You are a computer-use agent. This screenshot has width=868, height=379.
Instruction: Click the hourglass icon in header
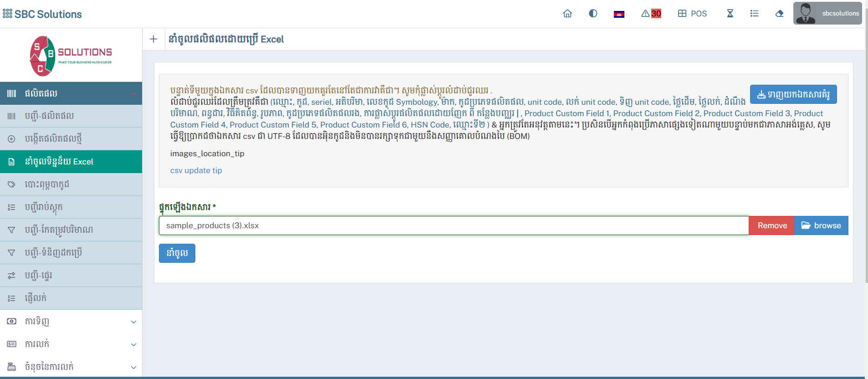730,14
